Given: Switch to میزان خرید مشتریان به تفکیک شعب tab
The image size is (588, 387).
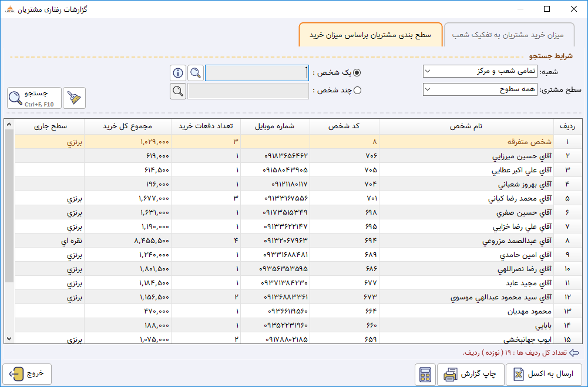Looking at the screenshot, I should tap(509, 35).
